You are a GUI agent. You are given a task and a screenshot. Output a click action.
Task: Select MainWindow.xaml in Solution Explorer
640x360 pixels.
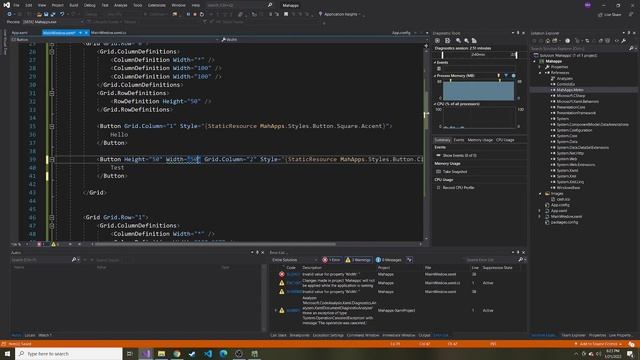click(566, 217)
